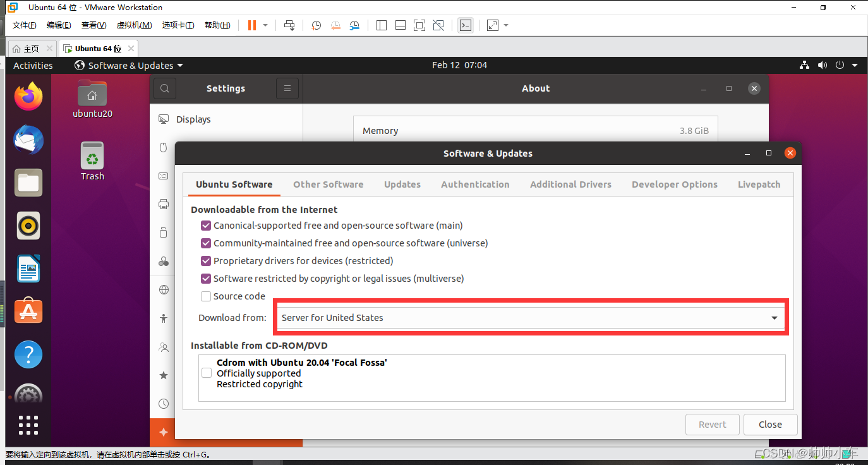Click the Show Applications grid icon
The image size is (868, 465).
click(28, 425)
